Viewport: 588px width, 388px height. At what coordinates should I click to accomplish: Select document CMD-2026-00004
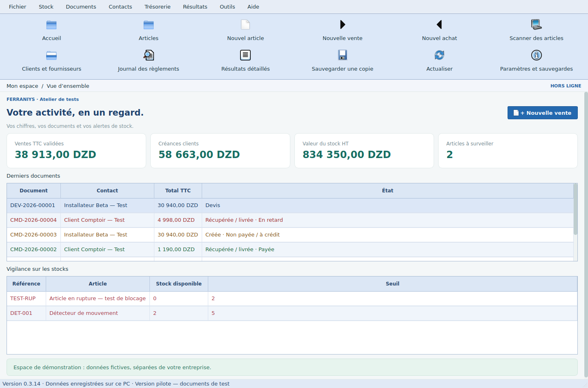point(33,220)
